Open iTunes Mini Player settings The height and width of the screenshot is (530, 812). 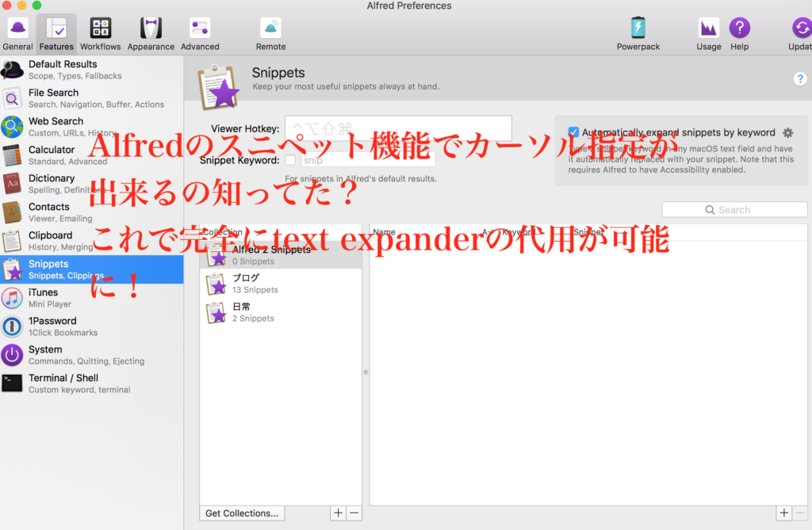92,298
